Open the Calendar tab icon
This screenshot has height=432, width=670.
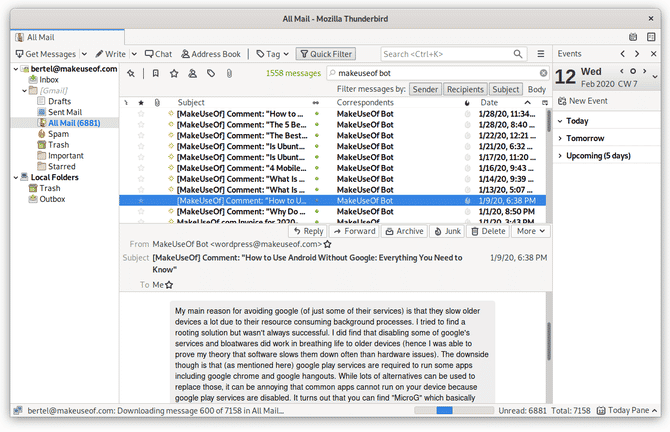[633, 37]
